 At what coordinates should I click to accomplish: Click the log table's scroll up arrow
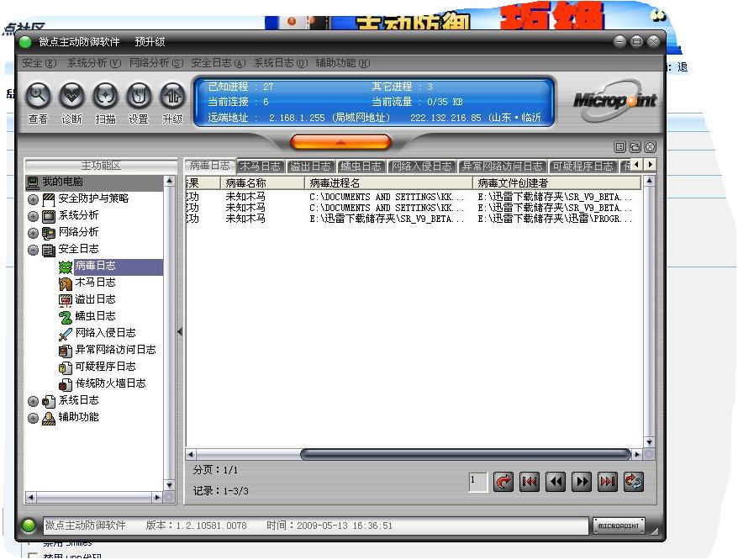(649, 181)
